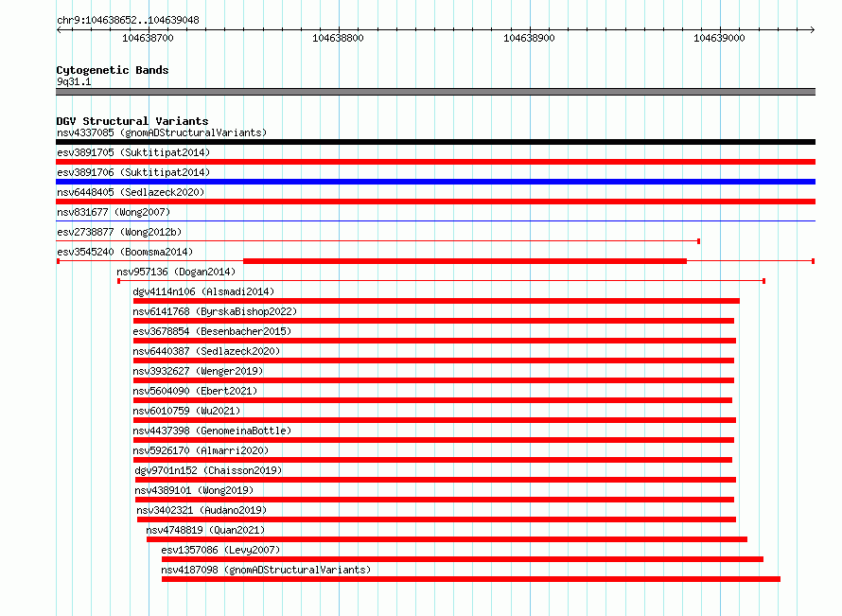This screenshot has height=616, width=842.
Task: Click nsv3932627 (Wenger2019) variant label
Action: pyautogui.click(x=198, y=371)
